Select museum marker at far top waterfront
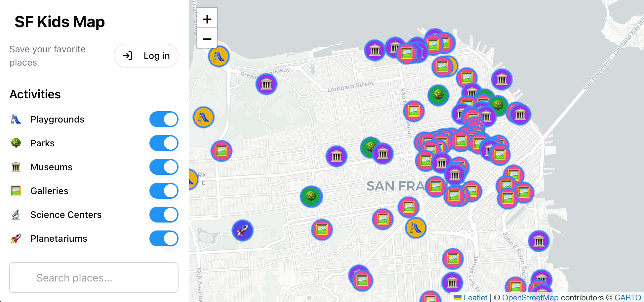Viewport: 644px width, 302px height. 375,50
